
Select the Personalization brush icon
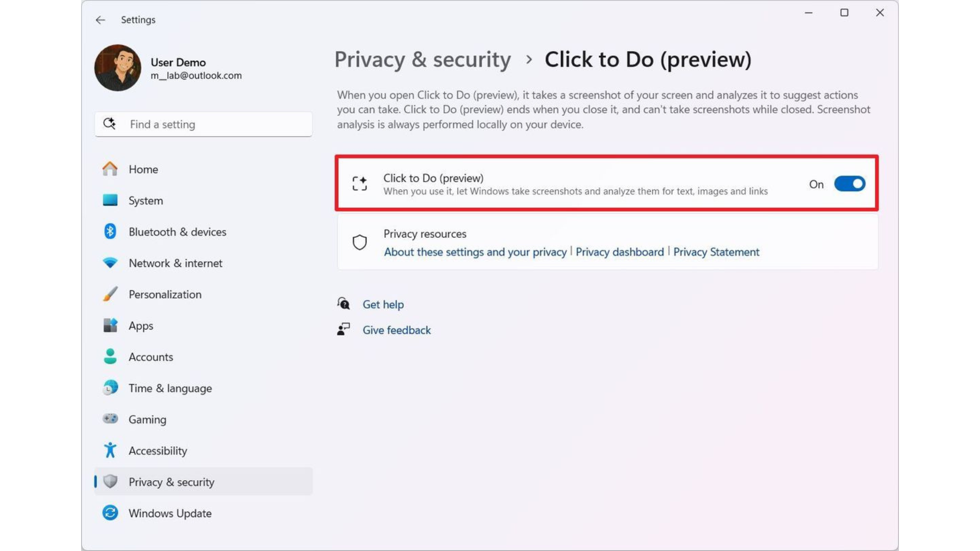(x=110, y=294)
